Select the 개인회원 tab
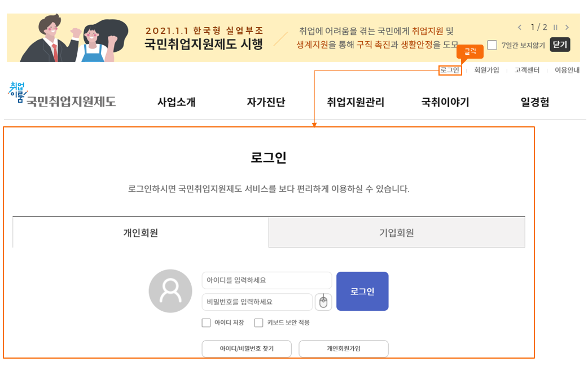This screenshot has width=588, height=375. pyautogui.click(x=141, y=232)
